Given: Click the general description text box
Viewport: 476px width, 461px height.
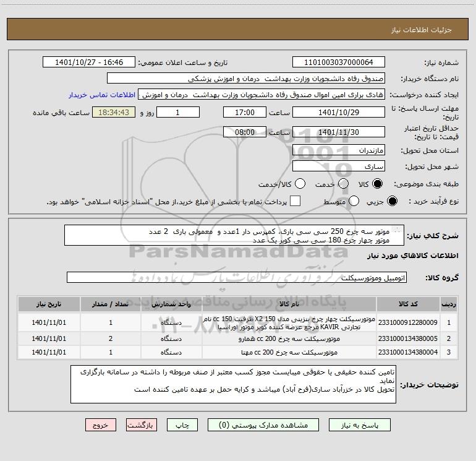Looking at the screenshot, I should click(234, 236).
